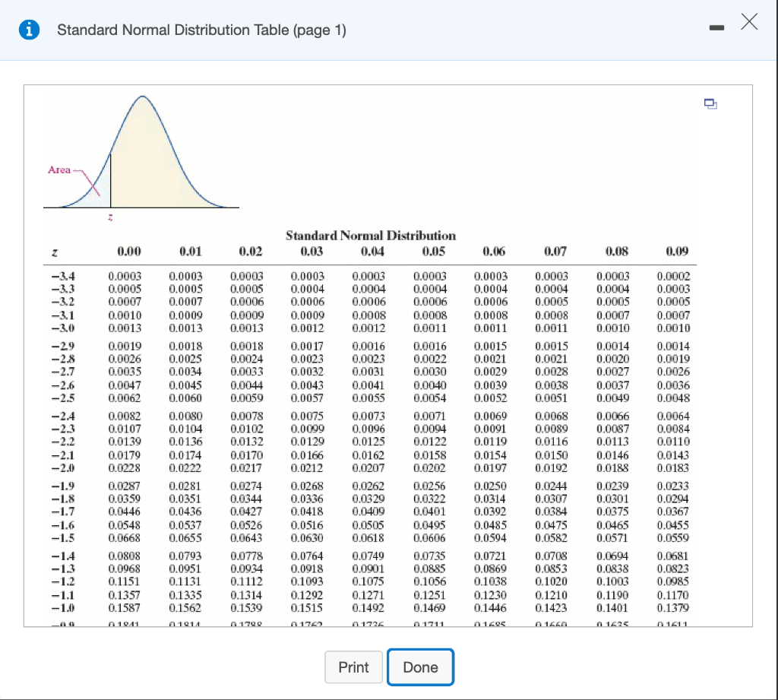
Task: Click the pop-out pages icon above the table
Action: pyautogui.click(x=710, y=103)
